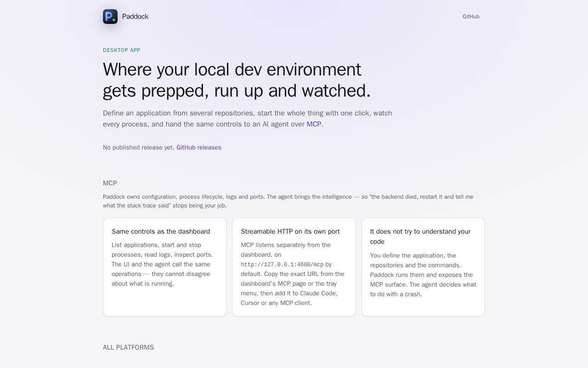588x368 pixels.
Task: Open the GitHub releases link
Action: pos(199,148)
